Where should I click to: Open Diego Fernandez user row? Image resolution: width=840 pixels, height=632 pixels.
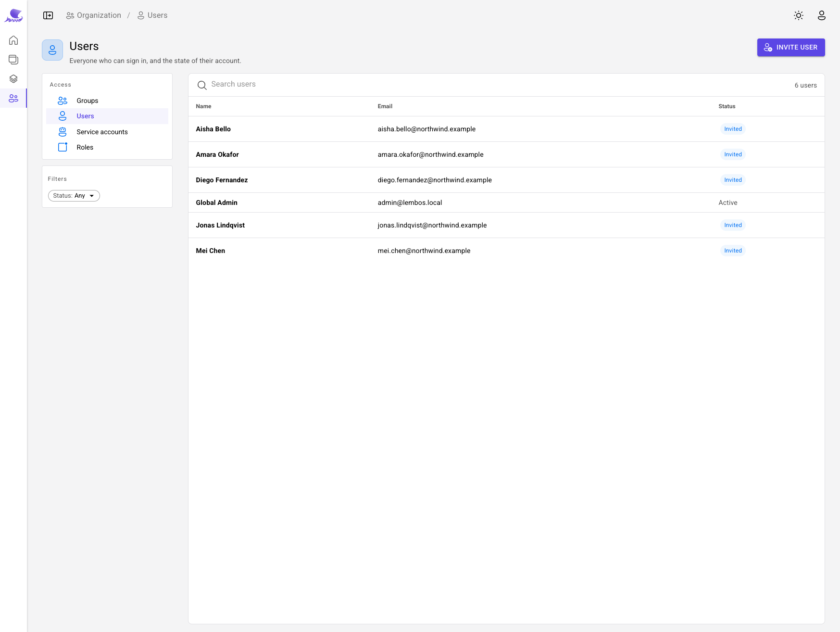506,180
